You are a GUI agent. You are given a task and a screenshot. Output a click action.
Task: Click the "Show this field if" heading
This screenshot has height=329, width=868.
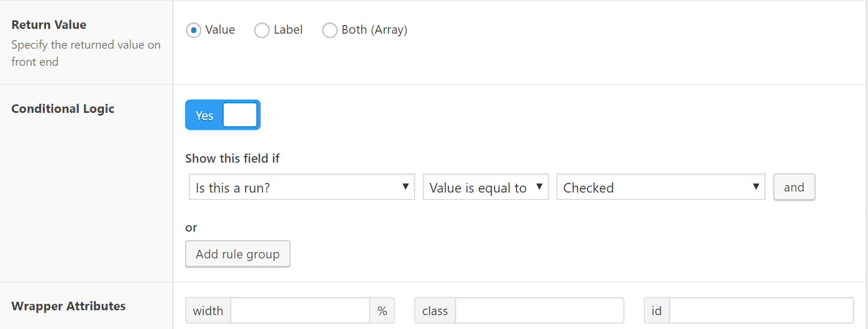[232, 158]
